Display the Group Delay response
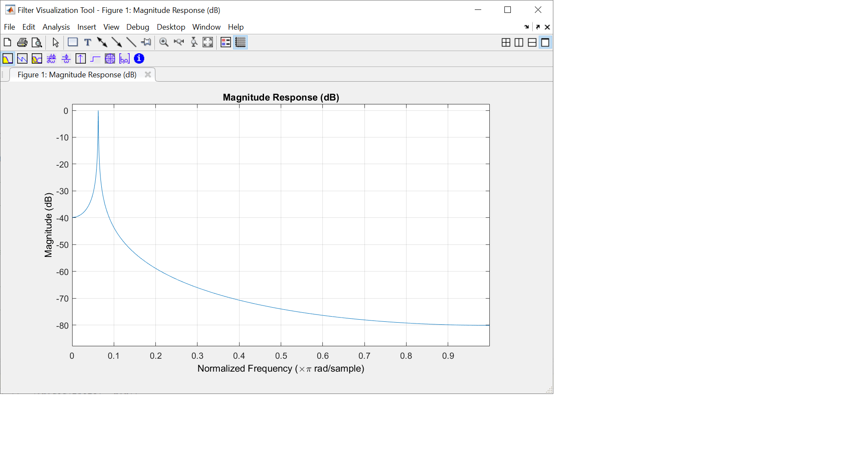The width and height of the screenshot is (868, 473). (x=51, y=58)
